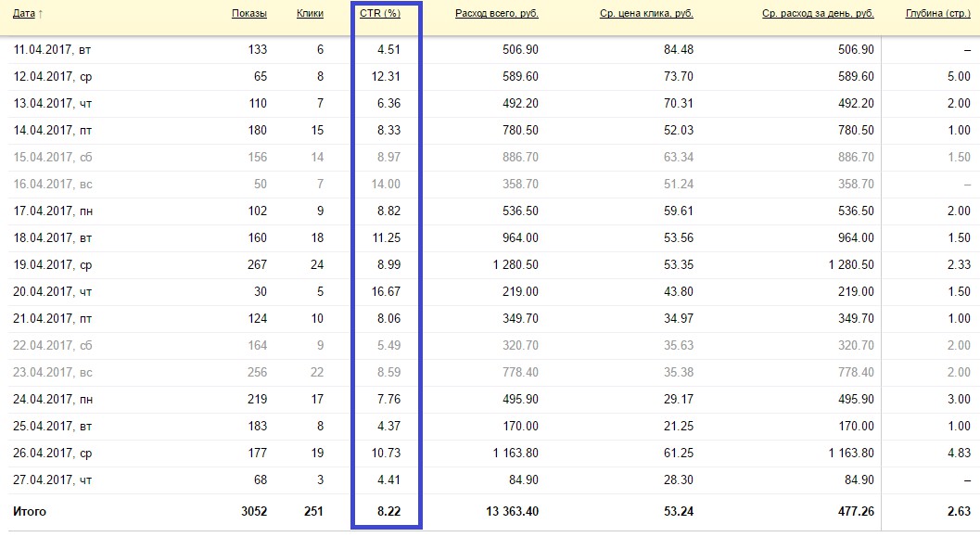The height and width of the screenshot is (537, 980).
Task: Click CTR value 14.00
Action: [x=386, y=184]
